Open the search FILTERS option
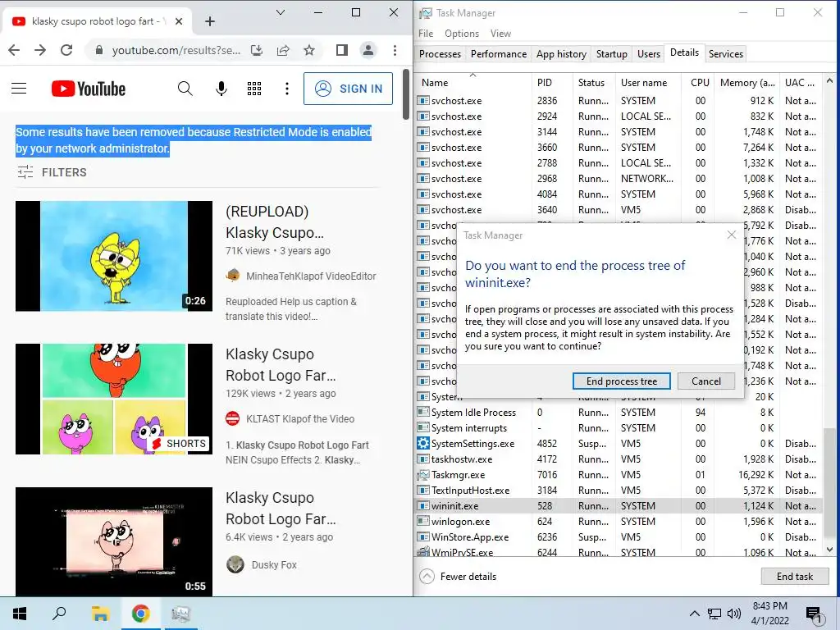The height and width of the screenshot is (630, 840). [x=52, y=172]
